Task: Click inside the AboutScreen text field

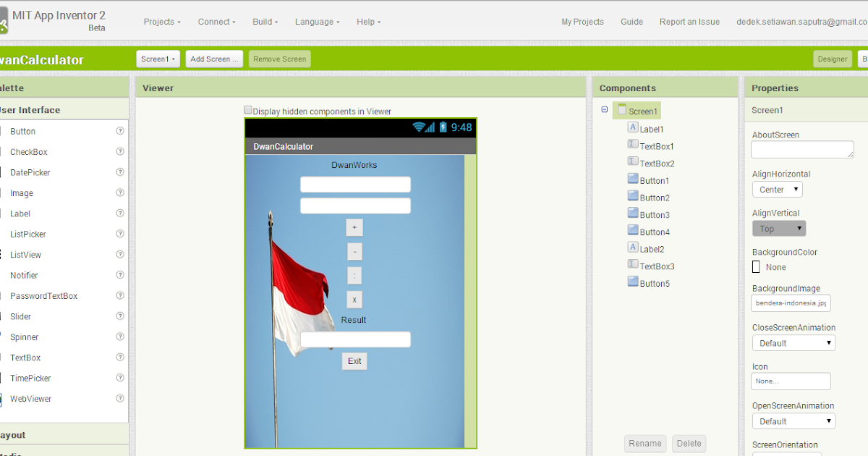Action: [x=801, y=149]
